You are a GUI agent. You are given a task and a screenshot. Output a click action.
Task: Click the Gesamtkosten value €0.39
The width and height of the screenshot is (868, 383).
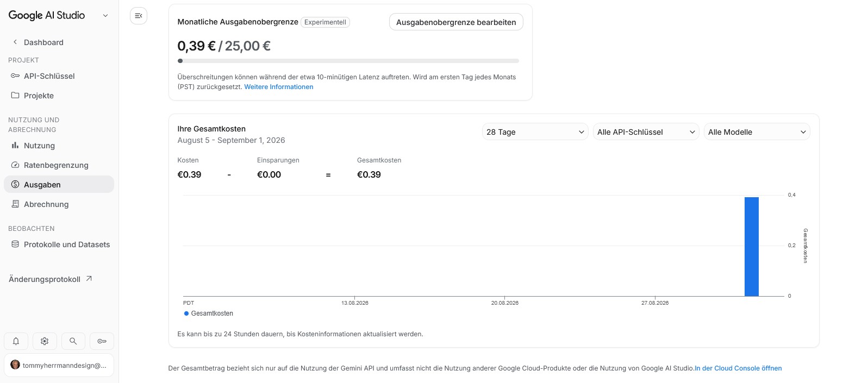(x=369, y=174)
